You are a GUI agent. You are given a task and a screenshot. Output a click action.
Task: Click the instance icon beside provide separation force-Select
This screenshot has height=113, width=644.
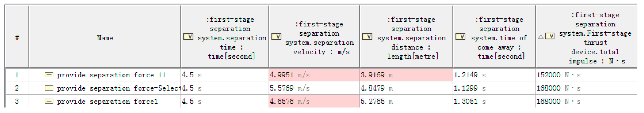(x=49, y=88)
